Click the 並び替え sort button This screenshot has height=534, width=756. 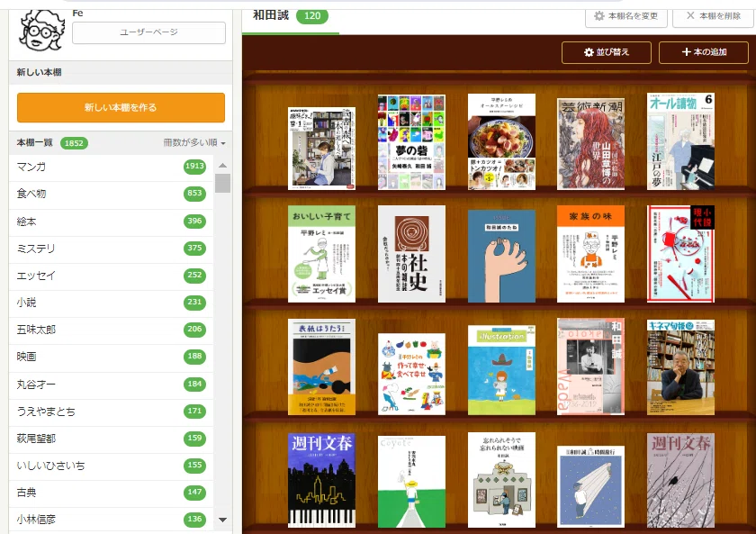click(x=606, y=52)
